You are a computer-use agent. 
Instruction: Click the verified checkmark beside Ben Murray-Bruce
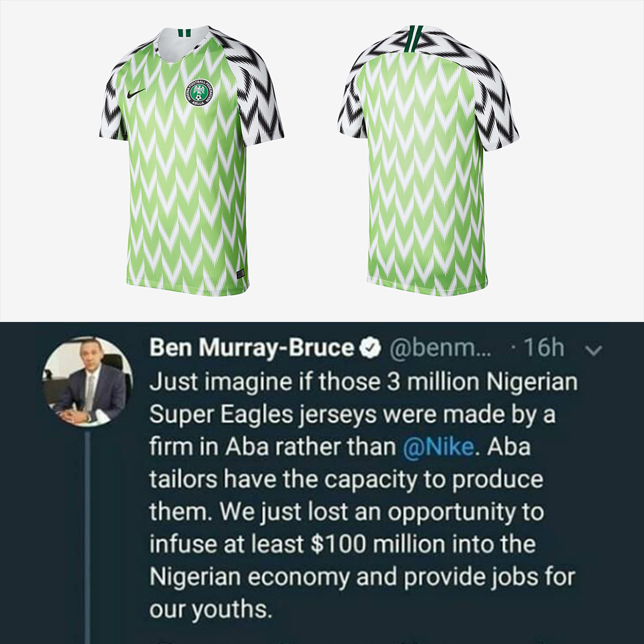tap(371, 348)
